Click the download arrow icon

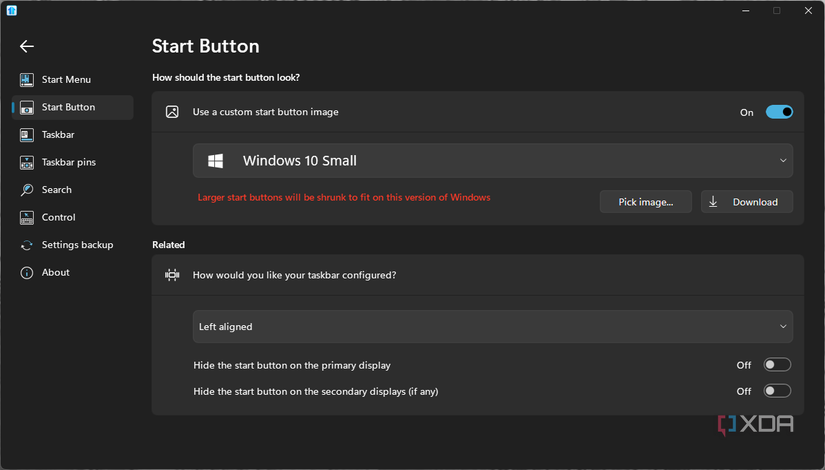713,202
